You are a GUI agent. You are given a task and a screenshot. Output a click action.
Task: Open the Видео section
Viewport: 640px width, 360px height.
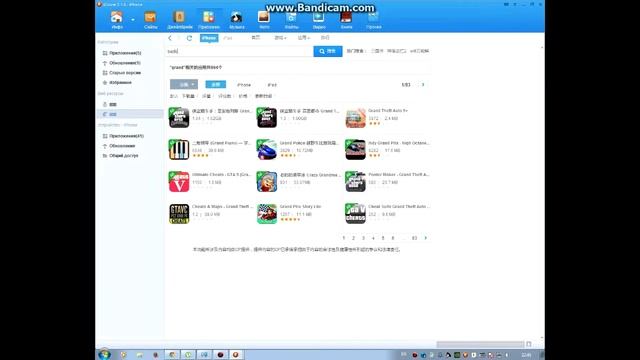pyautogui.click(x=319, y=20)
